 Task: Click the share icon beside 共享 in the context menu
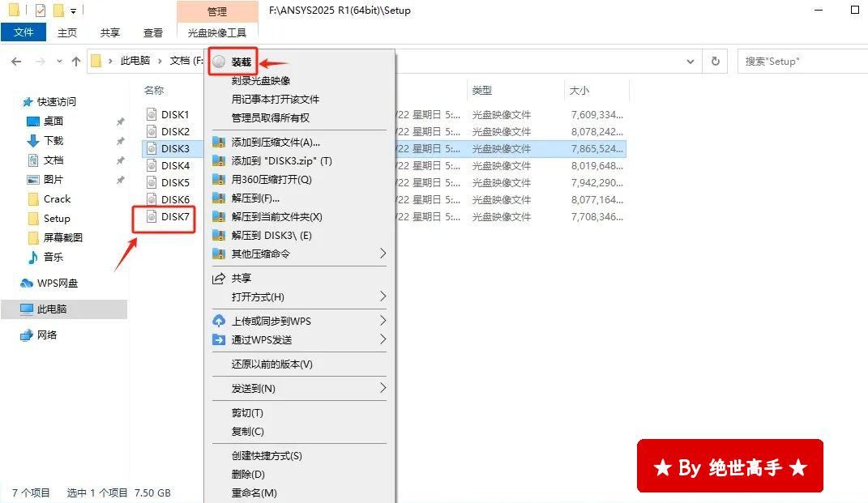coord(219,279)
